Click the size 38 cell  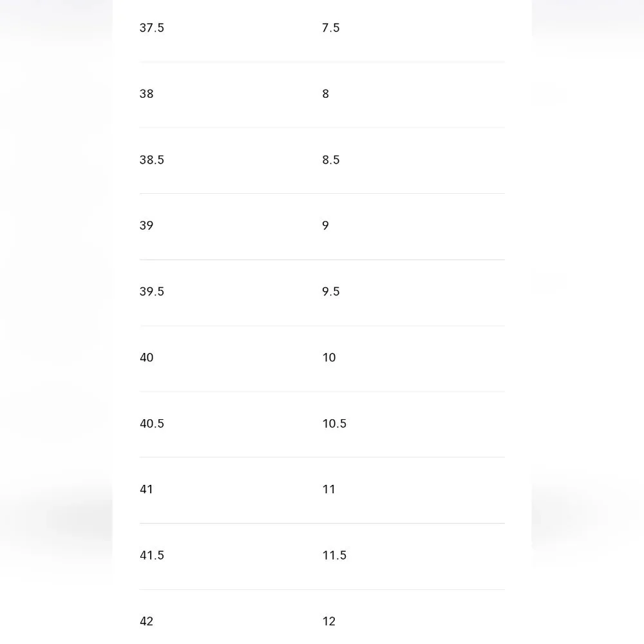(x=147, y=94)
